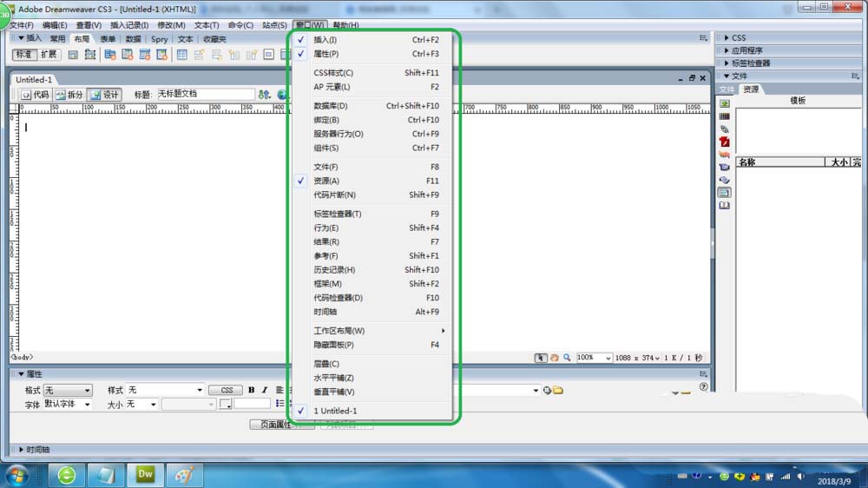Show Scripts category in Assets panel
Viewport: 868px width, 488px height.
(x=724, y=180)
